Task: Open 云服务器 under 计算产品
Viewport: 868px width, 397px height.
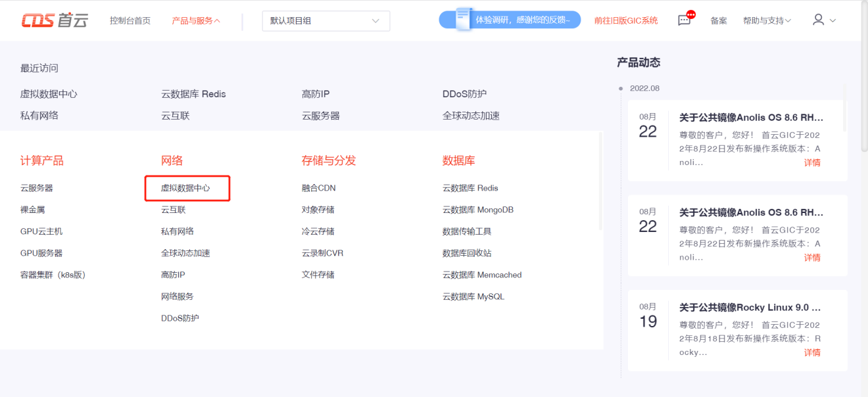Action: (x=37, y=188)
